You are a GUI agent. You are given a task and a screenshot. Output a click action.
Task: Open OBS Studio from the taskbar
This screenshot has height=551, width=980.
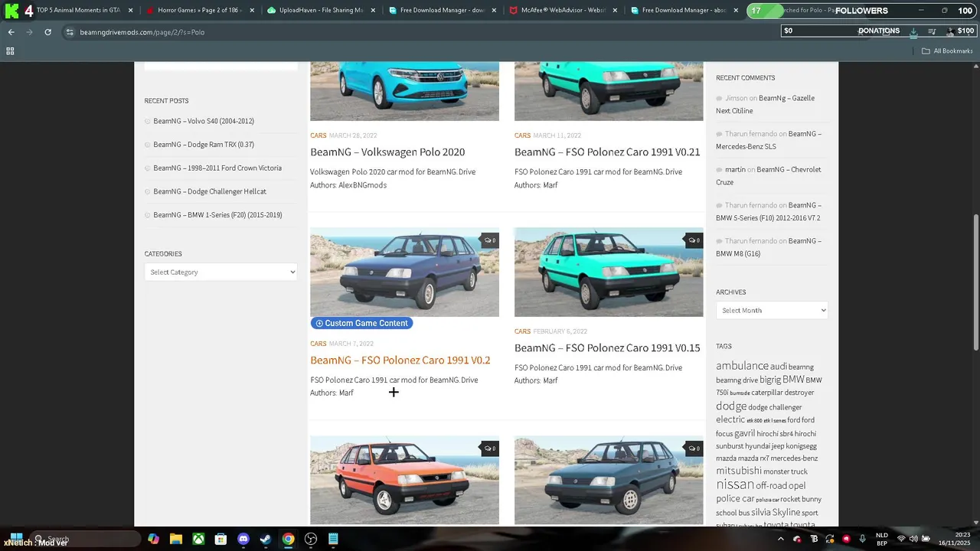pos(311,539)
